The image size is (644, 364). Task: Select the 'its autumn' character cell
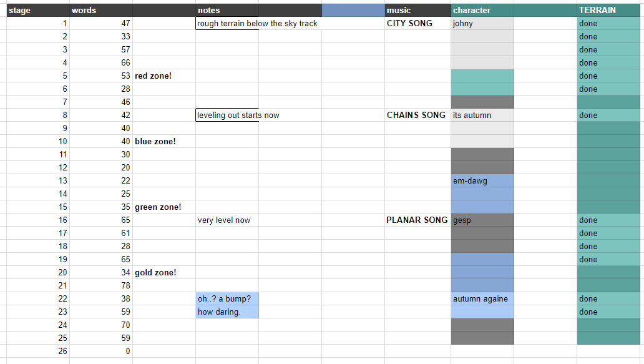coord(482,116)
